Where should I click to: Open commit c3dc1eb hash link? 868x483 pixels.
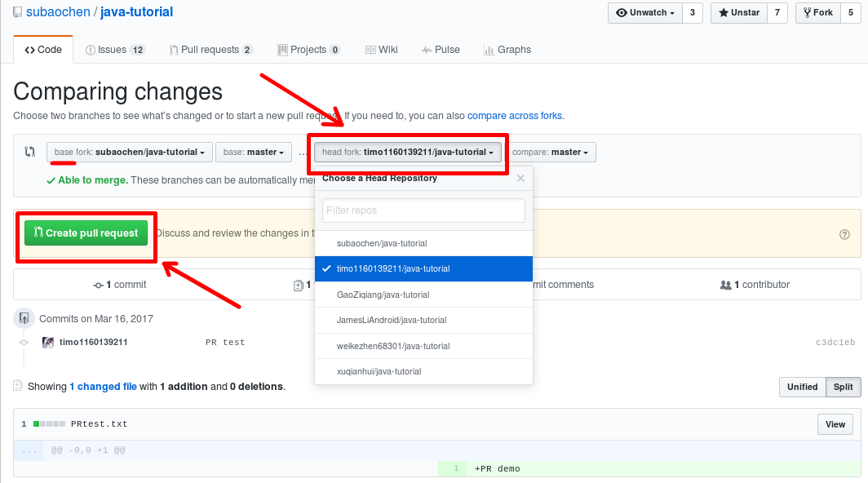[835, 343]
